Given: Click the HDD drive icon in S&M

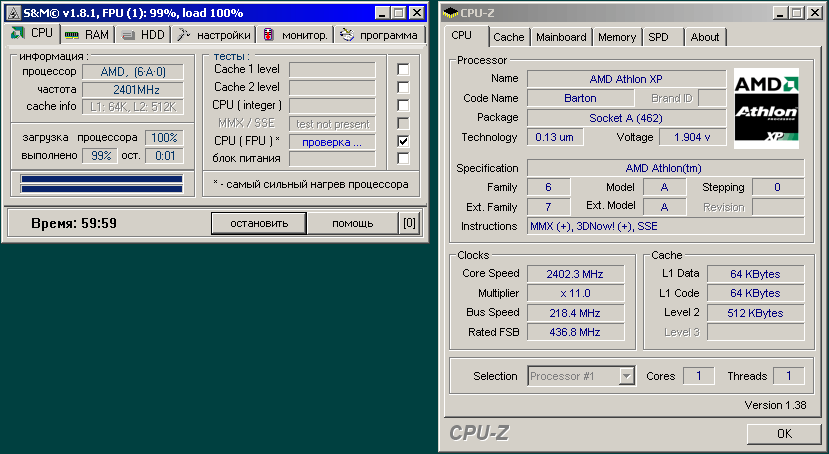Looking at the screenshot, I should pos(128,35).
